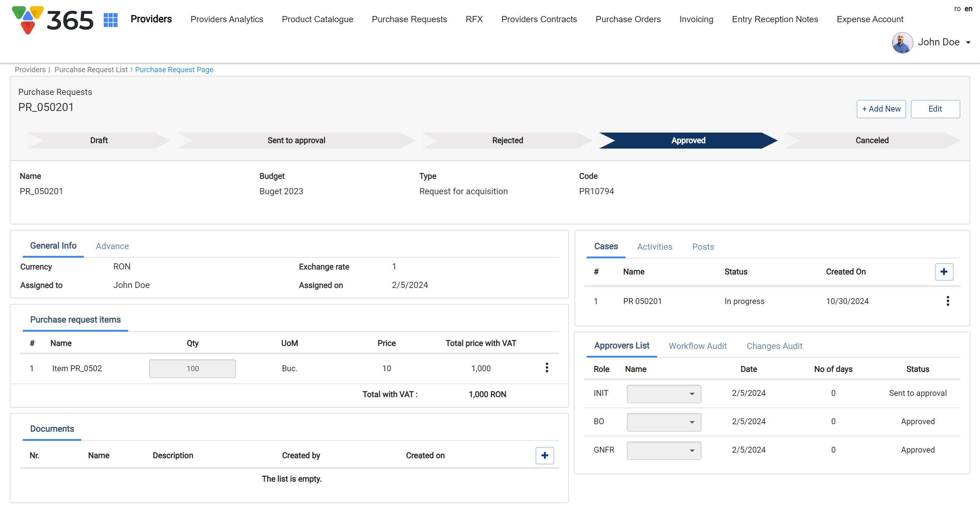Add a document with the plus icon
The image size is (980, 513).
[x=545, y=455]
